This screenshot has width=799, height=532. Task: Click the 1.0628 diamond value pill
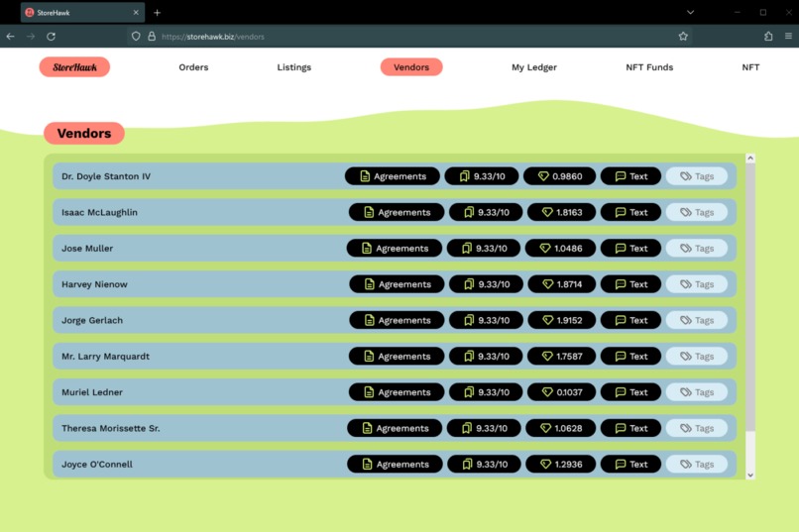tap(560, 428)
